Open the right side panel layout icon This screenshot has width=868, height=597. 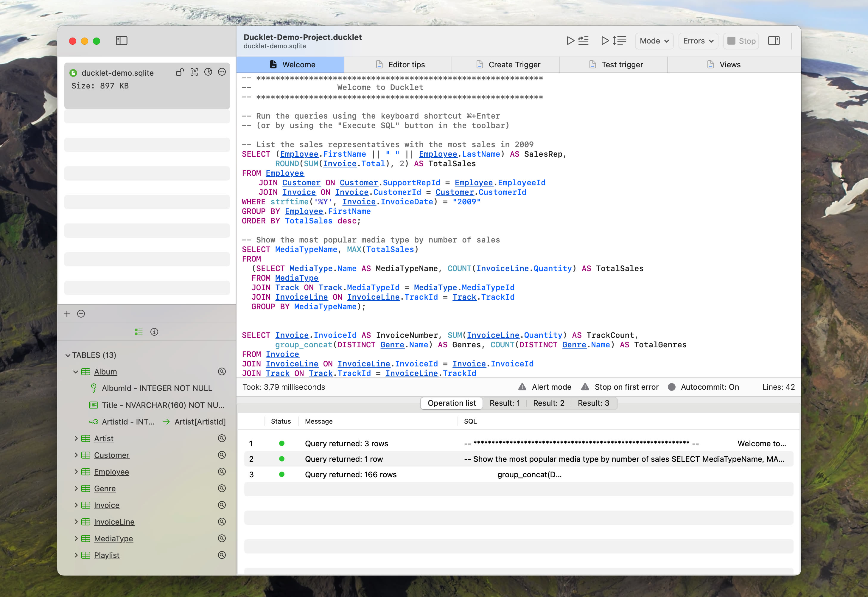point(774,41)
